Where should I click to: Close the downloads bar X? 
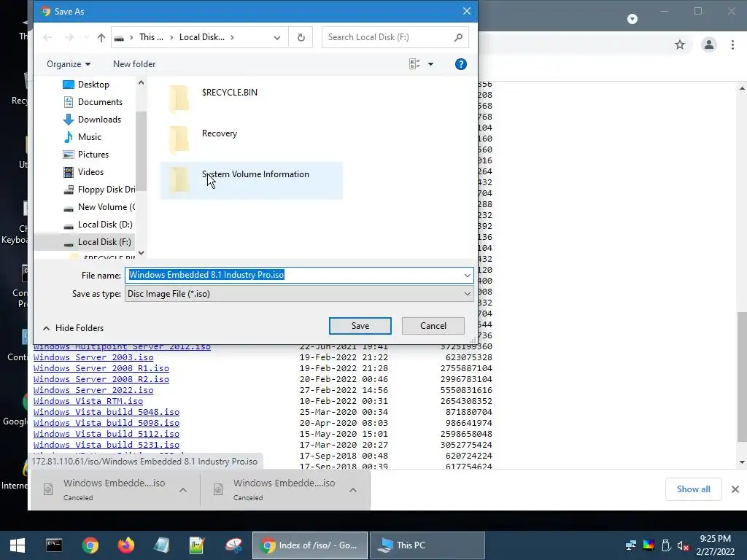[x=735, y=489]
